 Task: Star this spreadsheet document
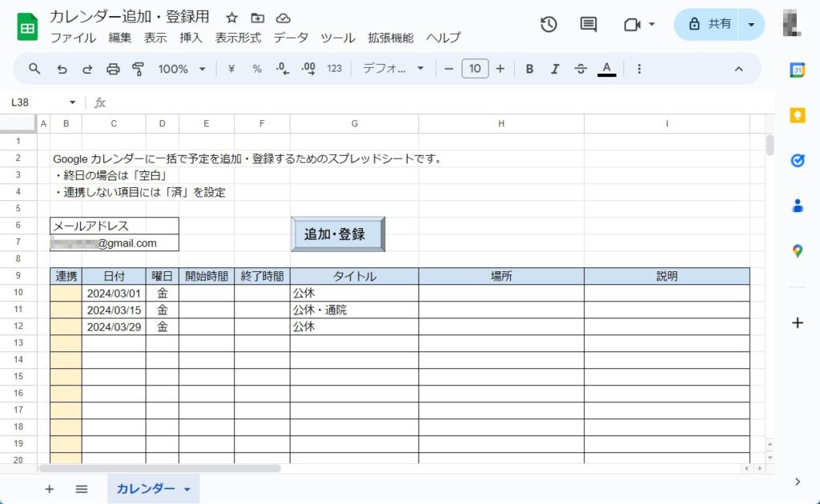pos(231,18)
